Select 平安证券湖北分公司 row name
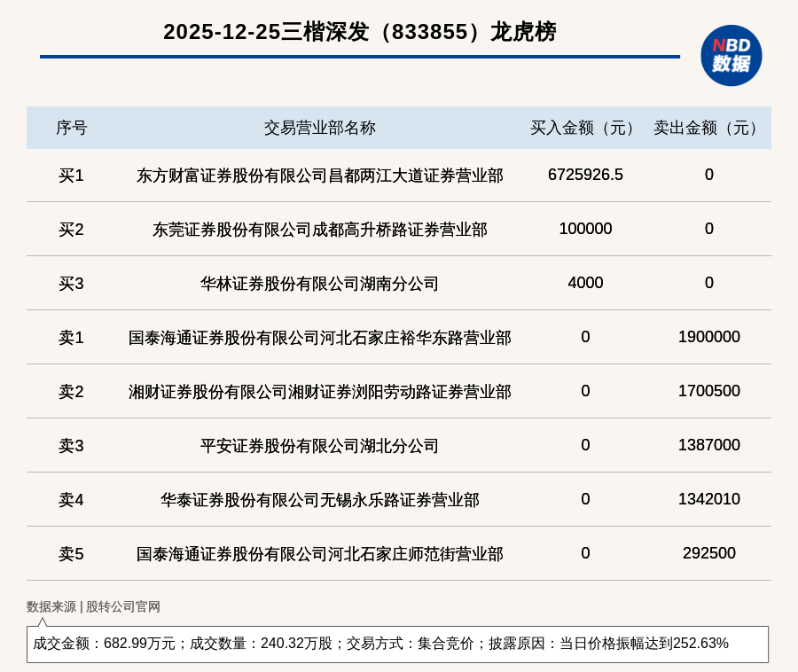 click(x=319, y=446)
